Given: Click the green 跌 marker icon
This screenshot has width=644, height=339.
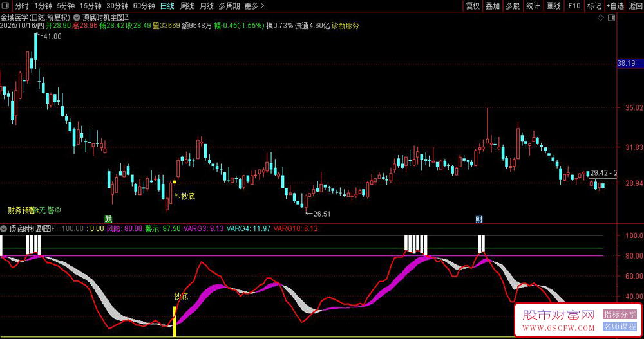Looking at the screenshot, I should 109,219.
